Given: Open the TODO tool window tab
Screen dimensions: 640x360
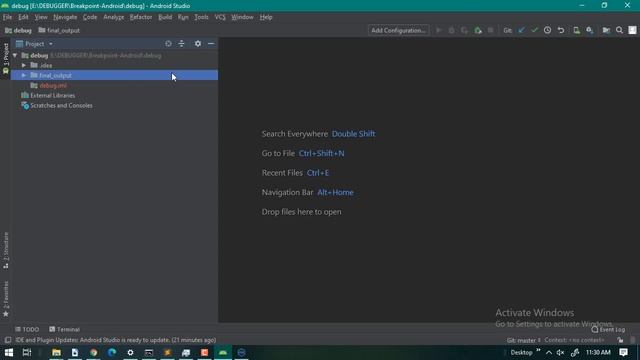Looking at the screenshot, I should pyautogui.click(x=27, y=329).
